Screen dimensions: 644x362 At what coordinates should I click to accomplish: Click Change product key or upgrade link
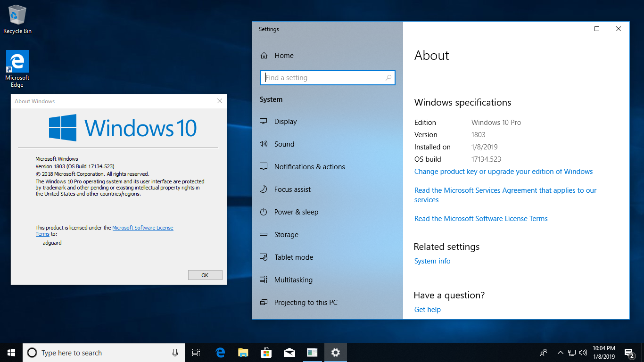click(504, 172)
